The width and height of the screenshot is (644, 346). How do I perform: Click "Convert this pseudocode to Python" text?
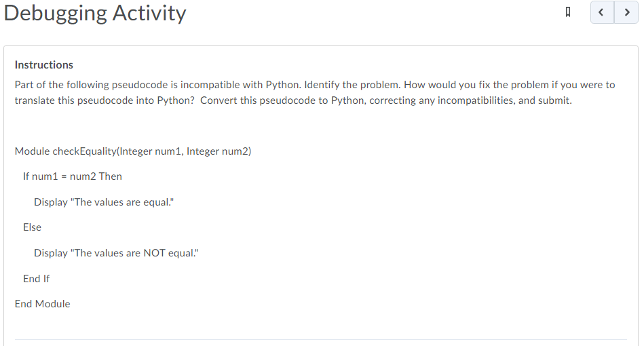(x=282, y=100)
